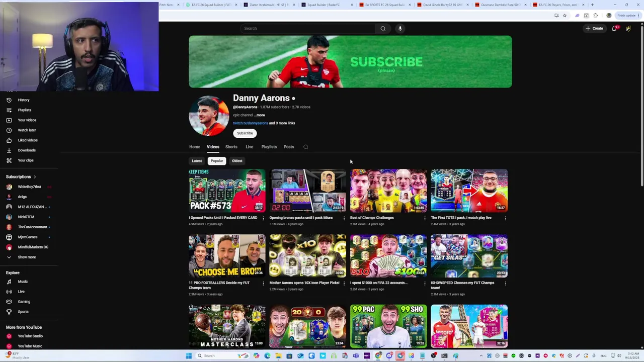Open options for "Best of Champs Challenges"
The width and height of the screenshot is (644, 362).
[x=425, y=218]
